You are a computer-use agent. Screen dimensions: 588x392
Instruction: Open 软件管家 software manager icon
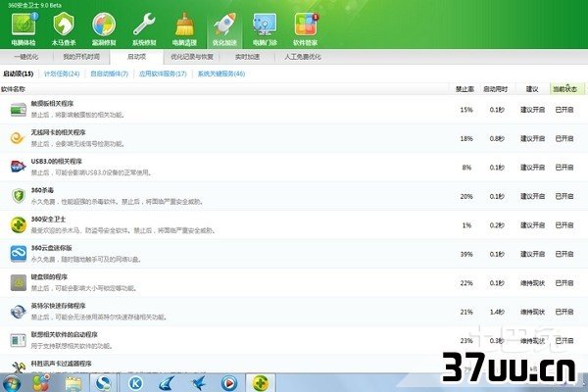click(x=305, y=28)
